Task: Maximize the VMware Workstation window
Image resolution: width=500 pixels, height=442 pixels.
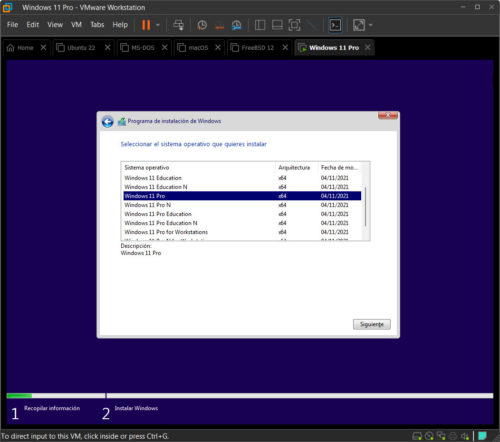Action: 477,7
